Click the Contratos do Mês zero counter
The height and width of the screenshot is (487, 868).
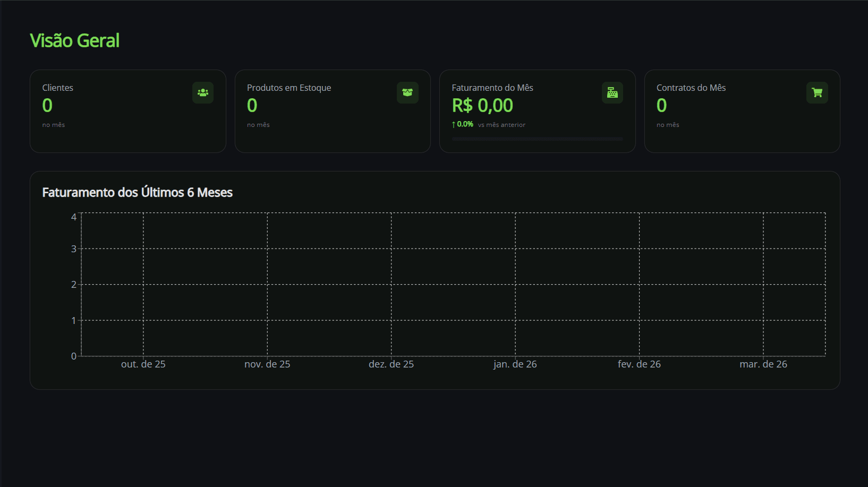pos(661,106)
